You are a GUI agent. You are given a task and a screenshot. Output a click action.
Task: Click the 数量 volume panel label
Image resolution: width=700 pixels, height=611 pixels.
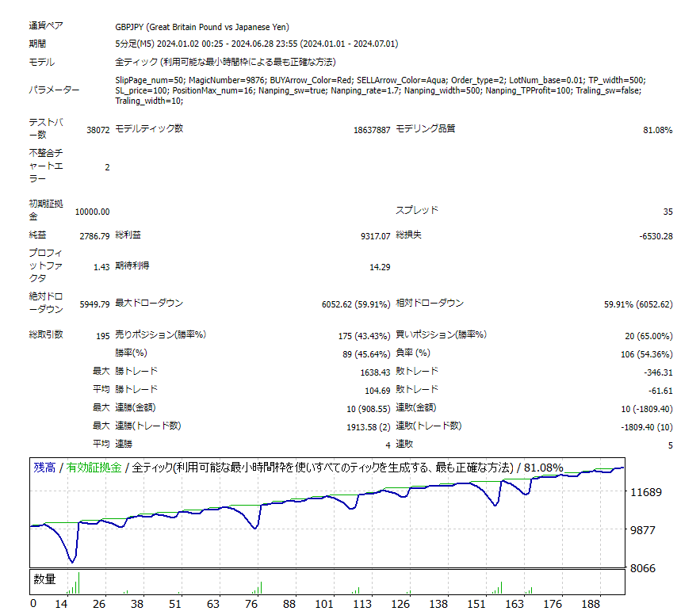pos(44,579)
